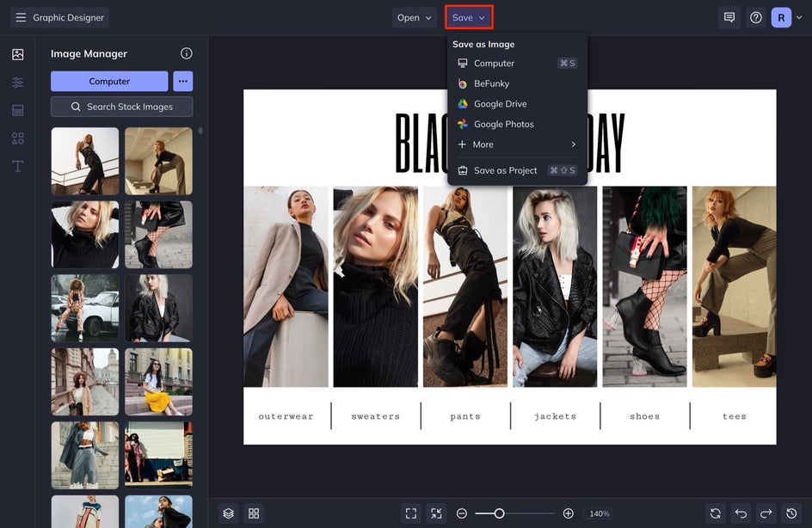This screenshot has width=812, height=528.
Task: Save image to Computer
Action: [517, 63]
